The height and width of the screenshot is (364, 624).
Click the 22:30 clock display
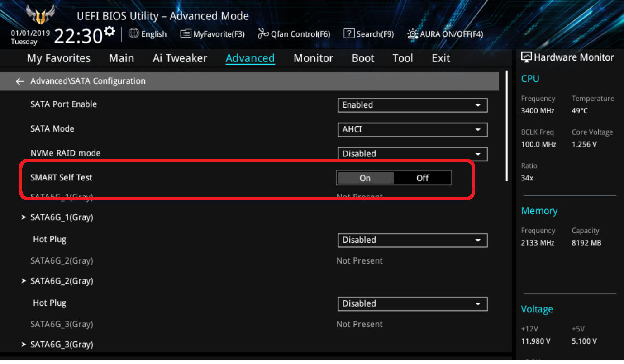(x=79, y=36)
